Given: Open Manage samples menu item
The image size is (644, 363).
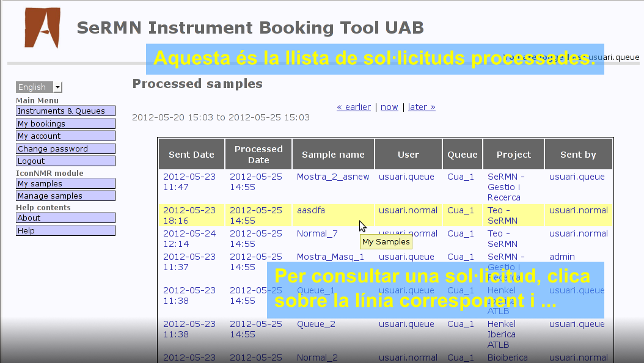Looking at the screenshot, I should [66, 196].
